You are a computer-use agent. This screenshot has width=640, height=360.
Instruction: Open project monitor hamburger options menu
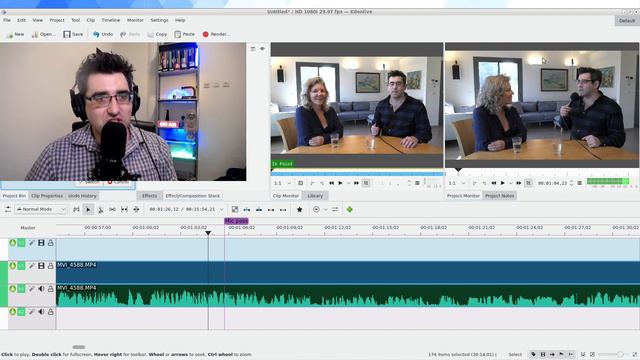(x=580, y=183)
